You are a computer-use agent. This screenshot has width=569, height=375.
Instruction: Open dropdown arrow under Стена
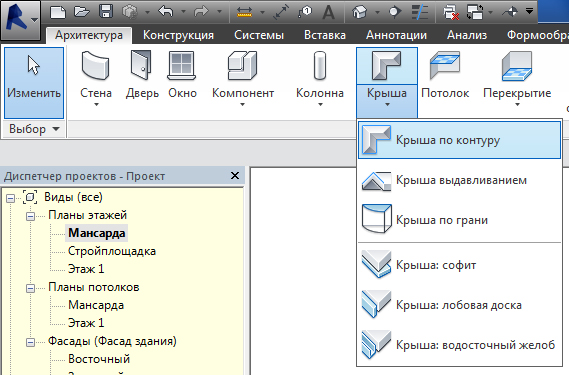(x=96, y=105)
